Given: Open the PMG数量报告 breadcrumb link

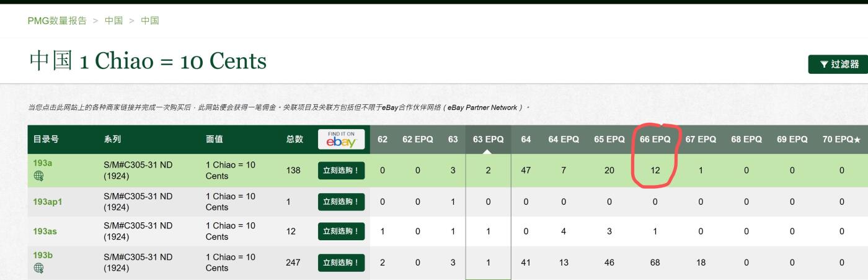Looking at the screenshot, I should tap(57, 20).
